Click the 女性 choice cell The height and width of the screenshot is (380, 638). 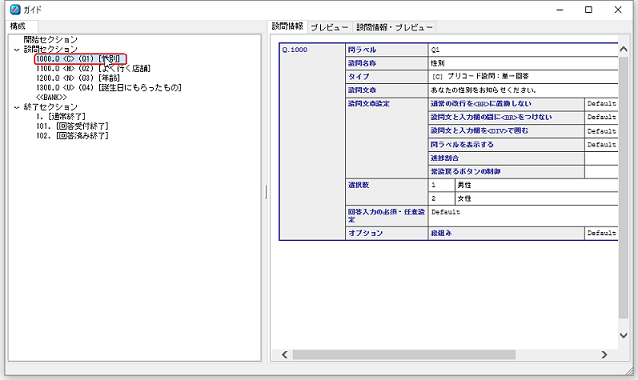pyautogui.click(x=536, y=199)
